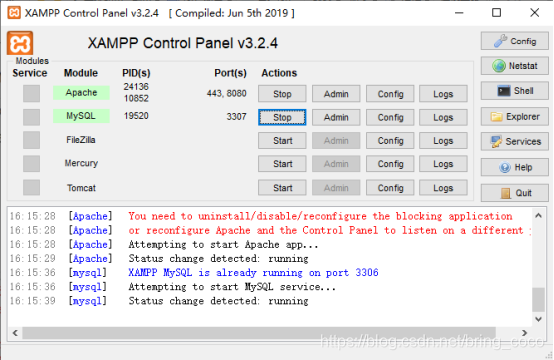Image resolution: width=554 pixels, height=360 pixels.
Task: Open MySQL Config menu
Action: 390,117
